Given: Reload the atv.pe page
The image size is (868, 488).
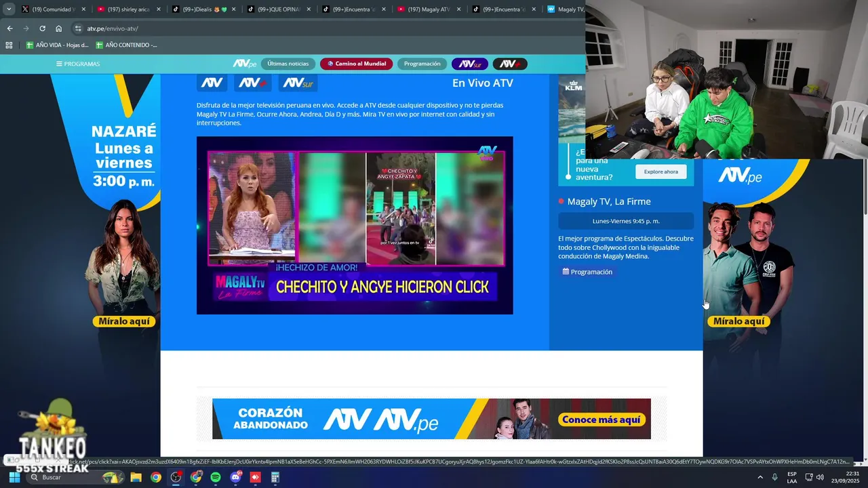Looking at the screenshot, I should tap(42, 28).
